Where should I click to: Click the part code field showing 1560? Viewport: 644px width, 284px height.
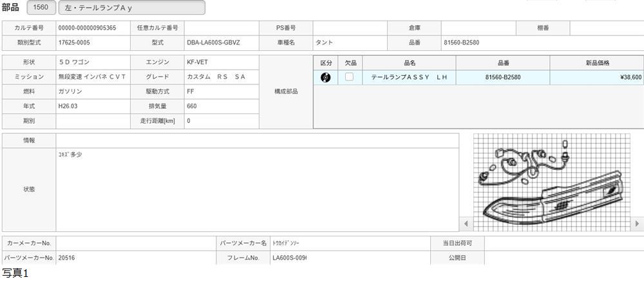tap(42, 8)
